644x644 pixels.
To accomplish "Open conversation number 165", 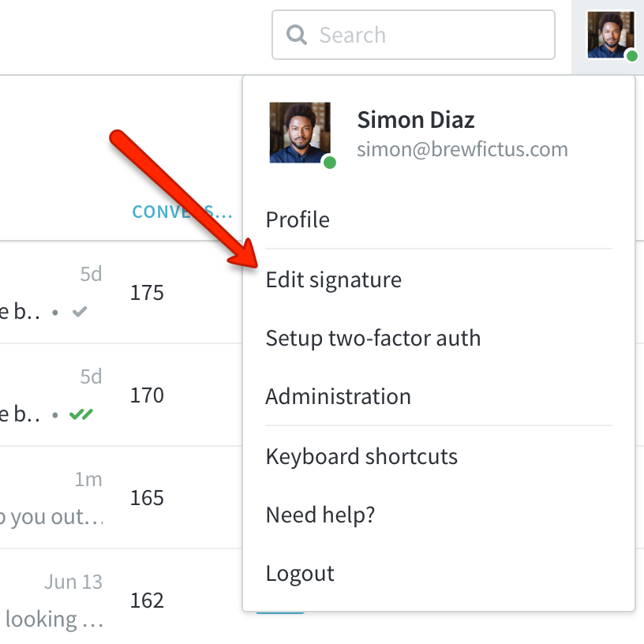I will [147, 498].
